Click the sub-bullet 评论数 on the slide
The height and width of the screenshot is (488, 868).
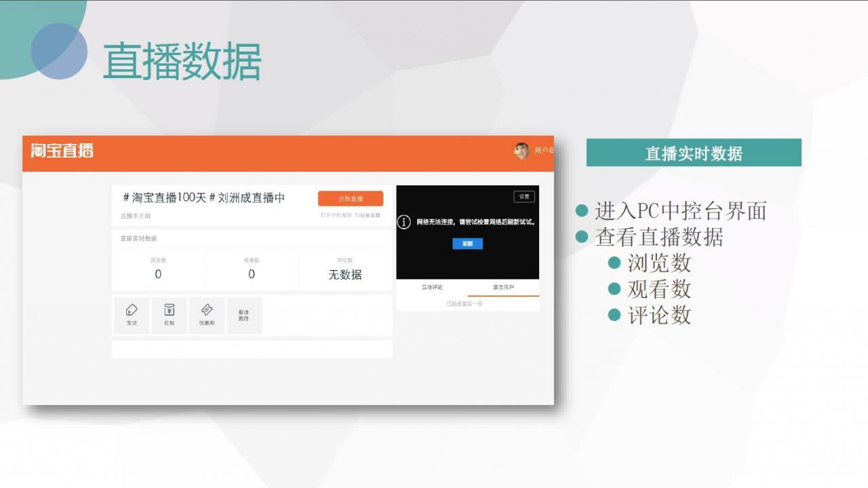coord(659,315)
